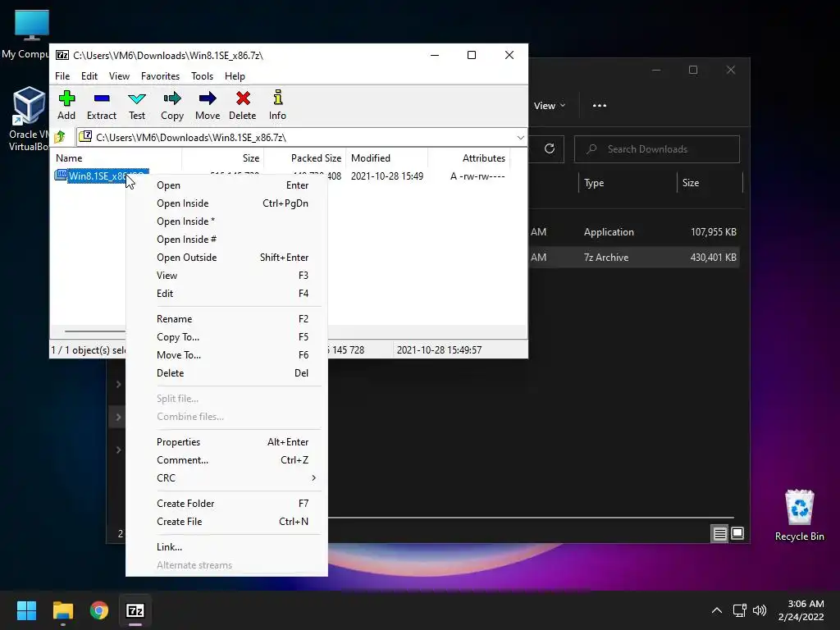Sort by the Modified column header
Image resolution: width=840 pixels, height=630 pixels.
(x=387, y=158)
